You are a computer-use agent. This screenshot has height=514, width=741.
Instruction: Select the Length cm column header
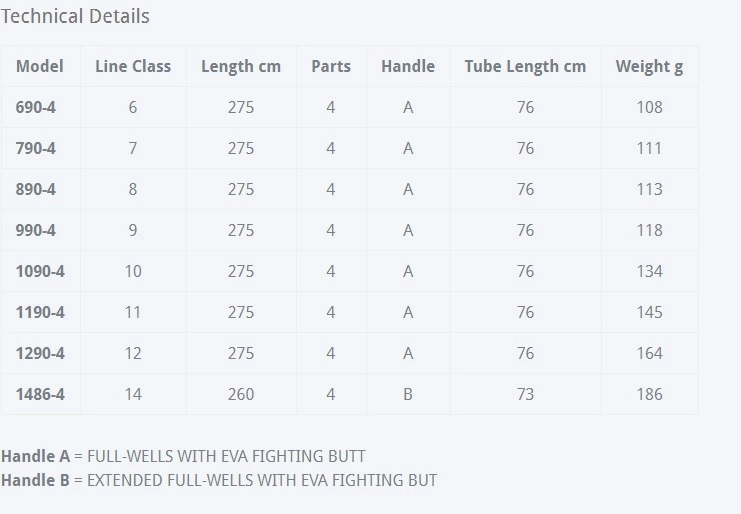241,66
